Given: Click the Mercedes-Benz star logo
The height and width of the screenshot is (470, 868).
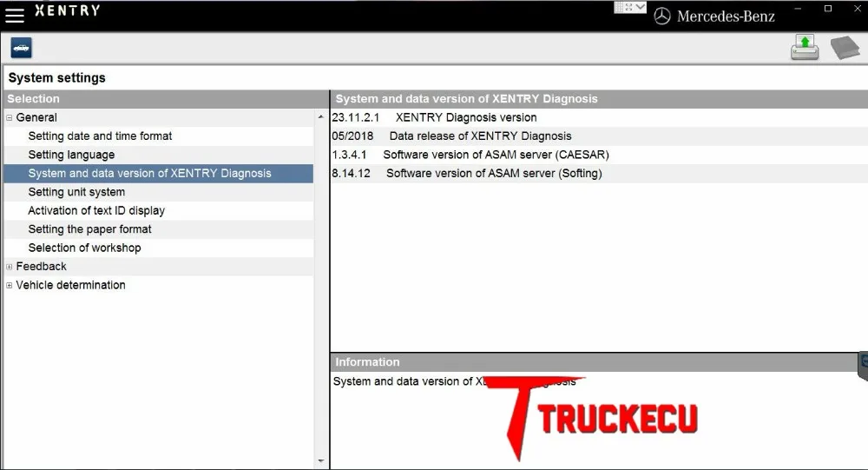Looking at the screenshot, I should [662, 17].
